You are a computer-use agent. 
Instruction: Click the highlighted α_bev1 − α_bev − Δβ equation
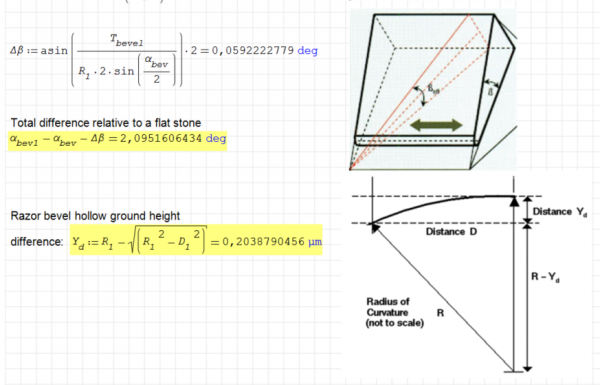pyautogui.click(x=117, y=140)
